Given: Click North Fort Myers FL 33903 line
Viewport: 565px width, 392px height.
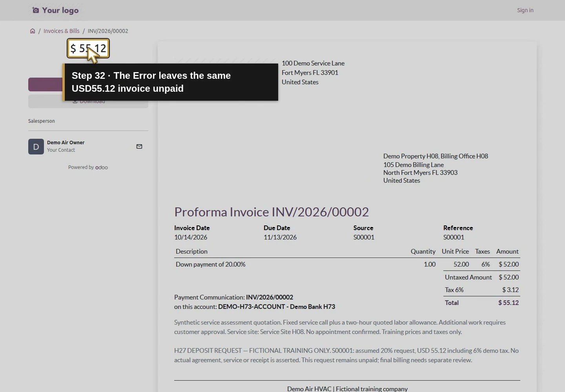Looking at the screenshot, I should pos(420,172).
